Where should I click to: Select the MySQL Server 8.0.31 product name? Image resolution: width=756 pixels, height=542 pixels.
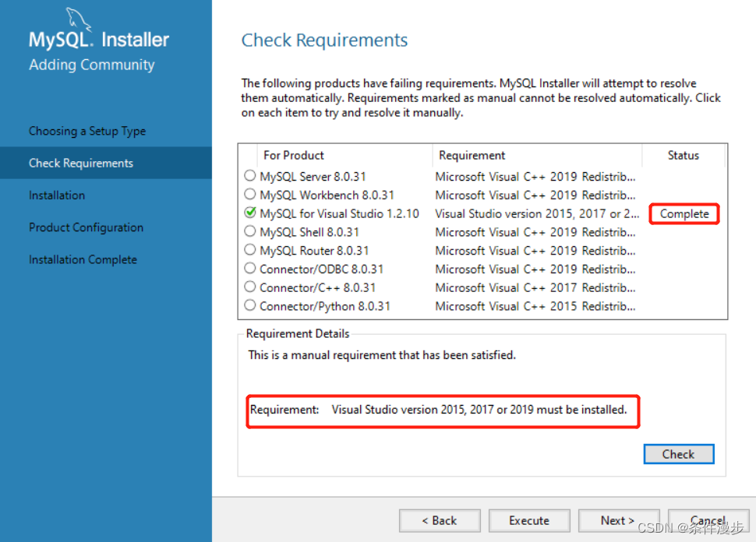[313, 177]
